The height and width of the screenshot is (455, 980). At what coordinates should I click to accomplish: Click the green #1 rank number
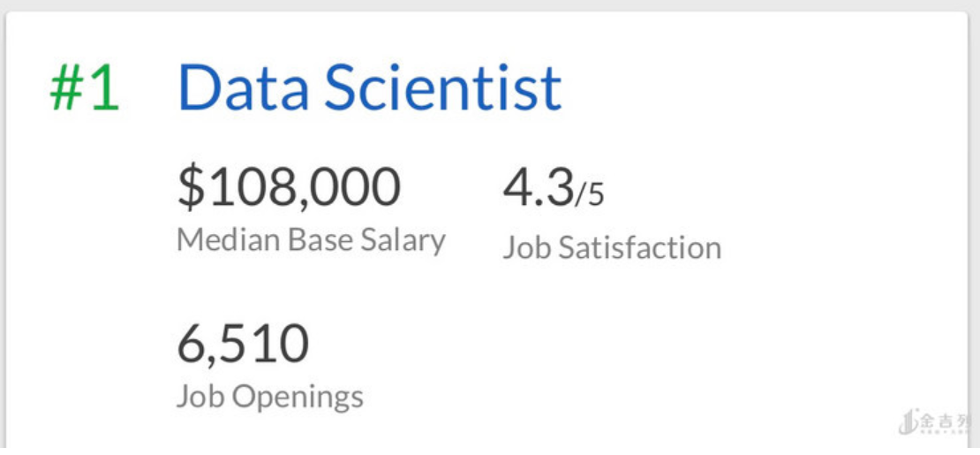(x=85, y=87)
